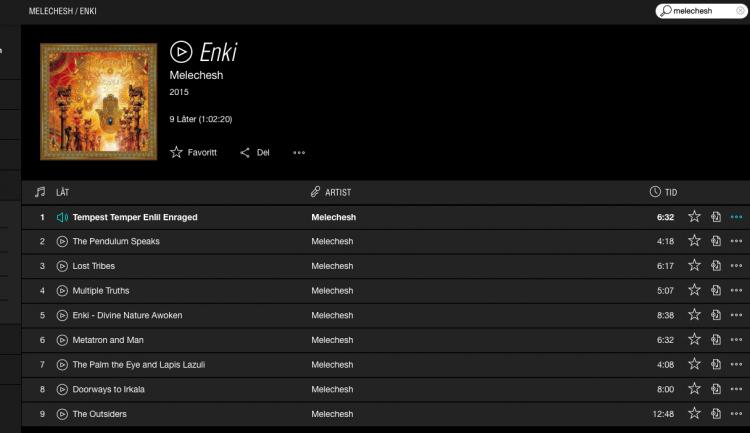Open more options for Doorways to Irkala
750x433 pixels.
click(x=736, y=389)
